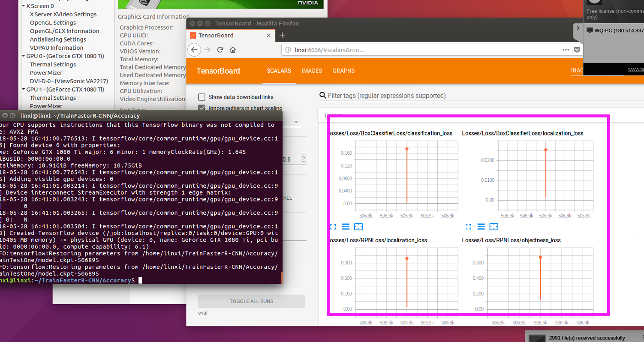Adjust smoothing value stepper arrows
644x342 pixels.
pyautogui.click(x=304, y=159)
